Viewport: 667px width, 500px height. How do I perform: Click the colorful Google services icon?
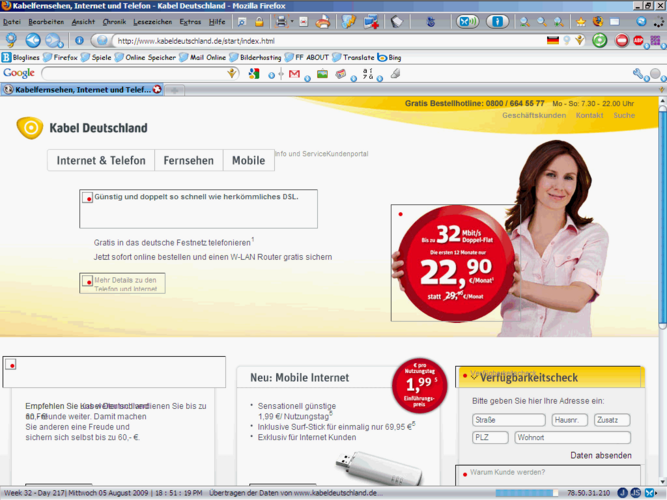click(254, 74)
